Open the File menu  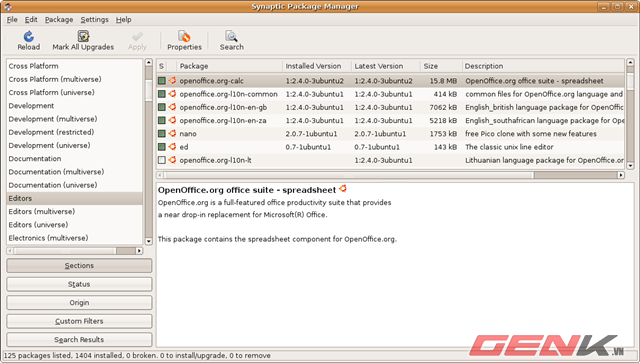point(12,20)
